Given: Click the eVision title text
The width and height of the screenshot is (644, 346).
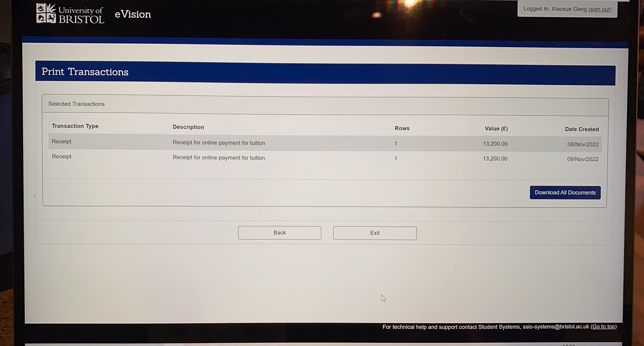Looking at the screenshot, I should coord(133,14).
